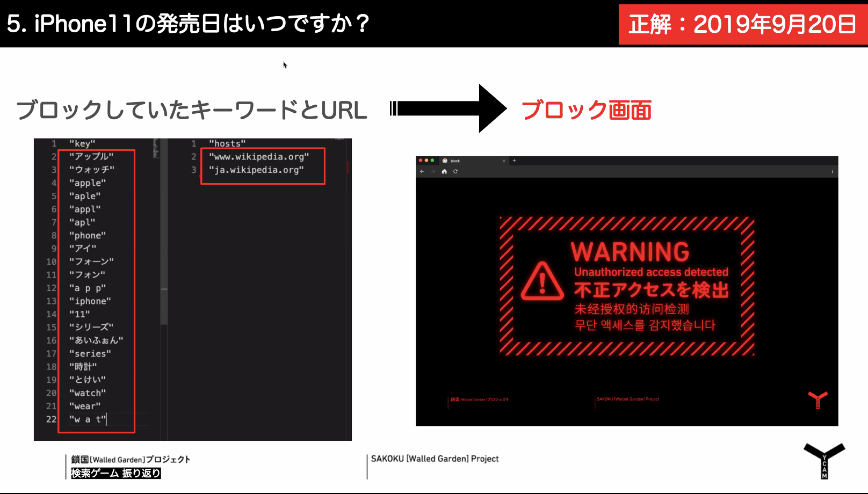Click the red correct-answer box in header

click(742, 24)
